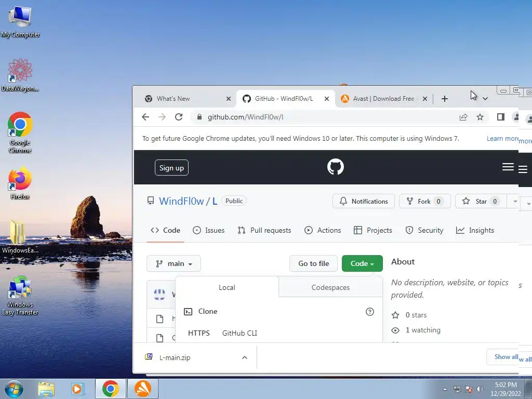Open the tab search chevron
The height and width of the screenshot is (399, 532).
tap(485, 99)
